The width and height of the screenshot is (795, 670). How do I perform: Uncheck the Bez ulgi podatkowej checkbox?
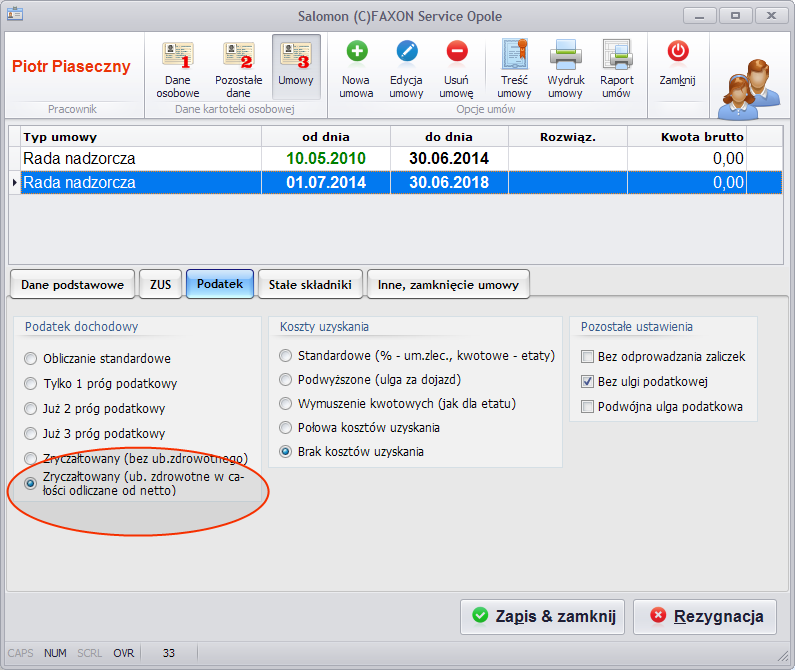coord(587,381)
